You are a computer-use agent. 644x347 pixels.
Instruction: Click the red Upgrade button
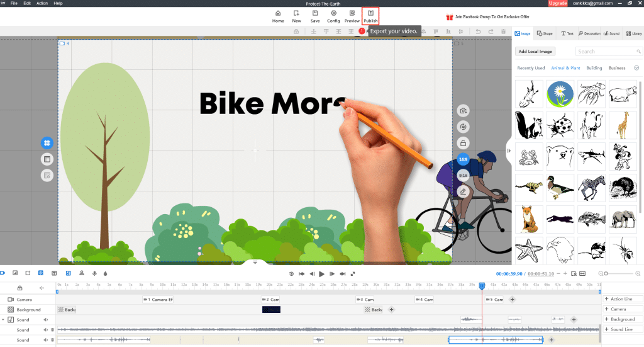pyautogui.click(x=557, y=3)
